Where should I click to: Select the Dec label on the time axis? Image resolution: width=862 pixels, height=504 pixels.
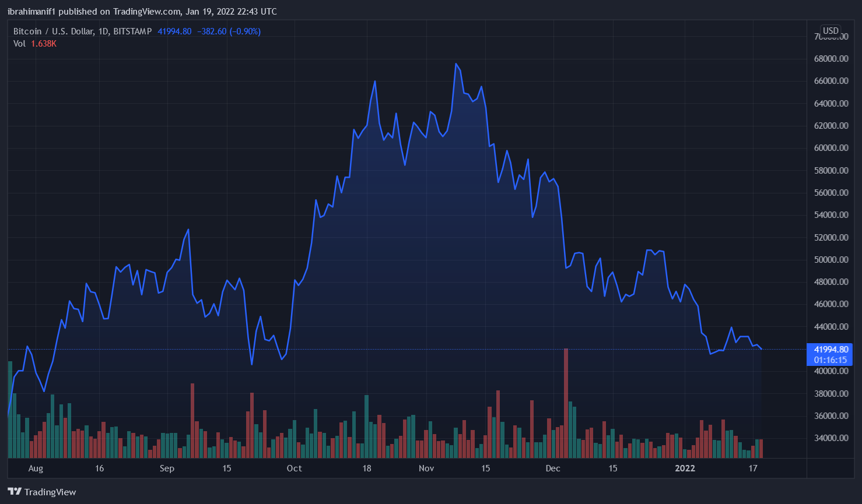coord(553,468)
